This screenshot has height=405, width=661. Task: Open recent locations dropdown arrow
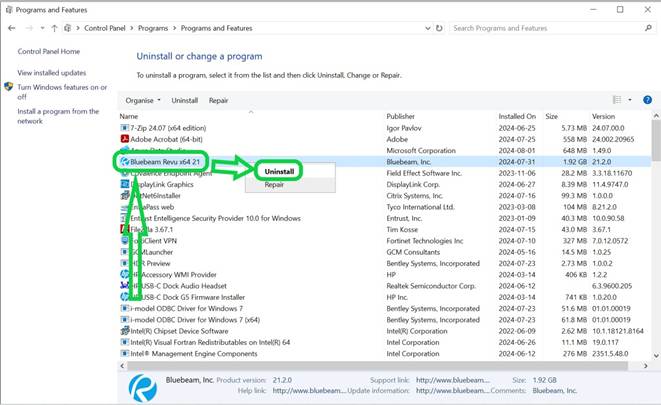pyautogui.click(x=43, y=28)
